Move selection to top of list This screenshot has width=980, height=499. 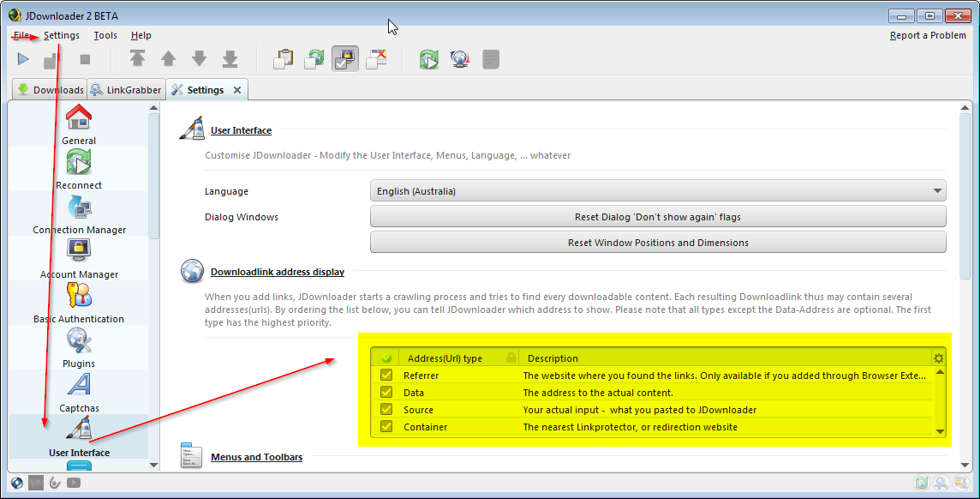pyautogui.click(x=138, y=59)
